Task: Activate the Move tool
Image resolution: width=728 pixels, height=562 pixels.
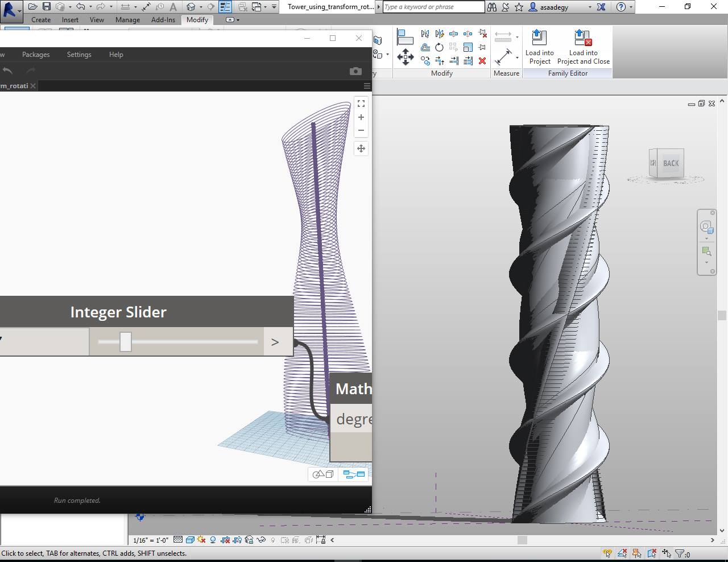Action: [x=406, y=56]
